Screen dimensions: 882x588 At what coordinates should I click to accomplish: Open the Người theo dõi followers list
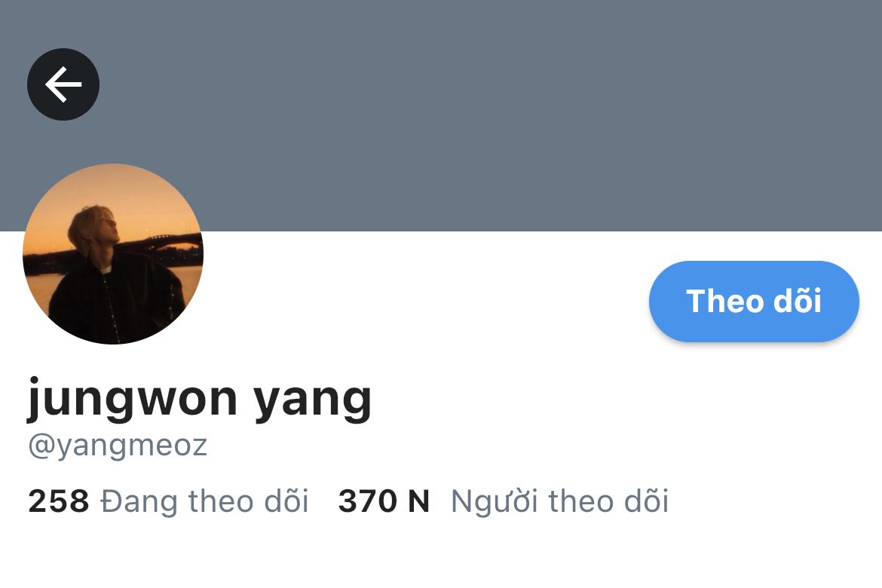(503, 501)
